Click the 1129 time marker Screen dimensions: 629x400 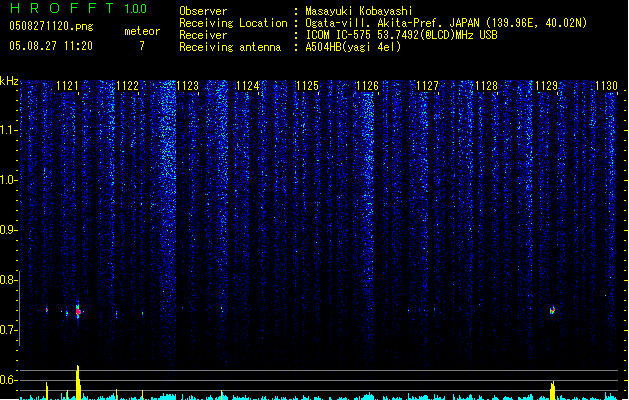(x=547, y=86)
